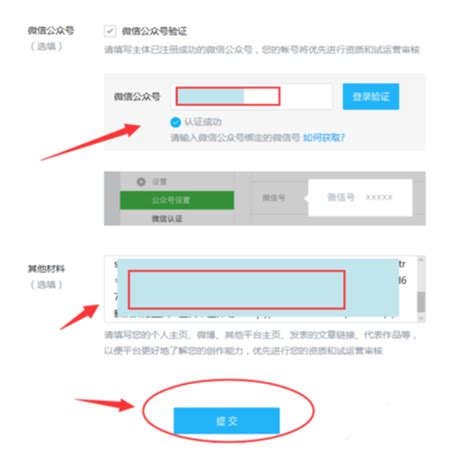Click the 认证成功 status text

(x=203, y=122)
